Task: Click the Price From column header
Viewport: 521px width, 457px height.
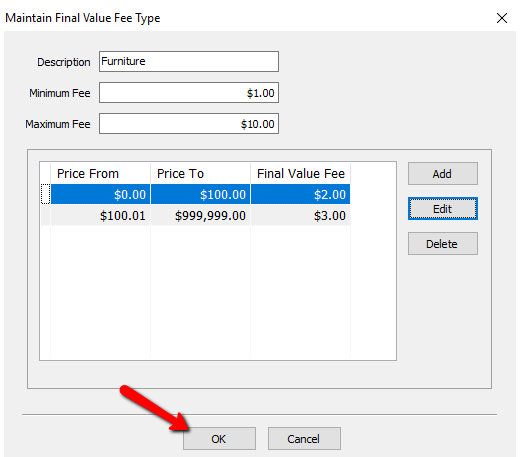Action: 100,174
